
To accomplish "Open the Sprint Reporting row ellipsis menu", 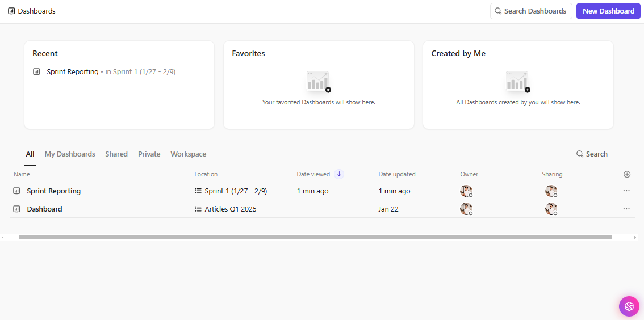I will [626, 191].
